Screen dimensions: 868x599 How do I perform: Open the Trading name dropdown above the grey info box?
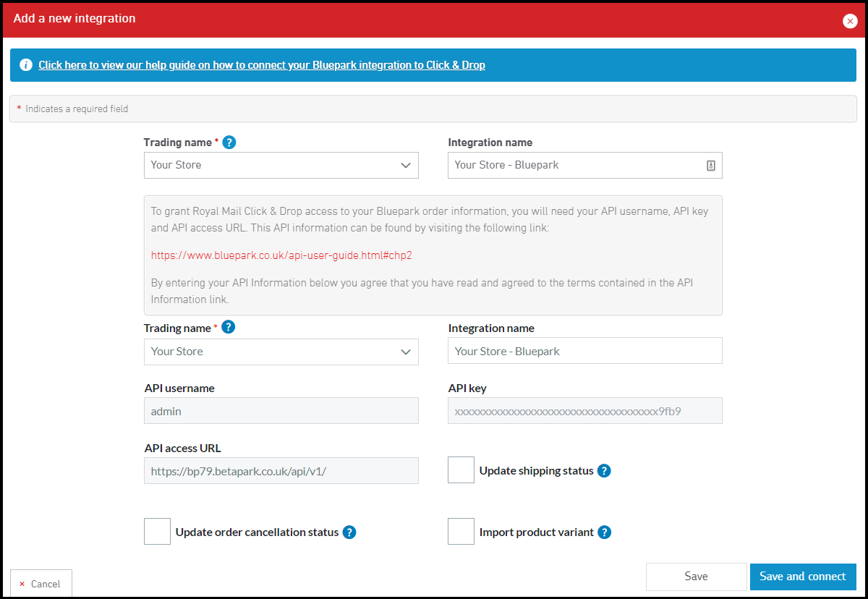click(281, 165)
